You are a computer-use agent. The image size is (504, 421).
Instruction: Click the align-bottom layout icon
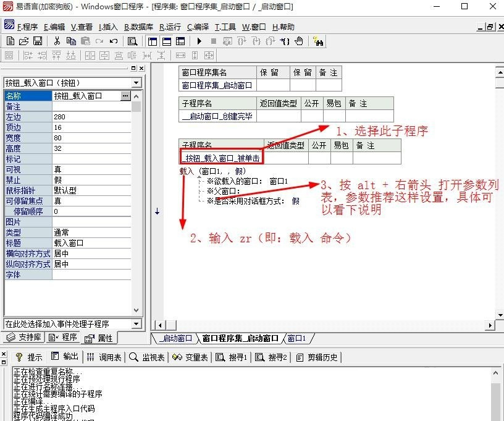pos(70,56)
